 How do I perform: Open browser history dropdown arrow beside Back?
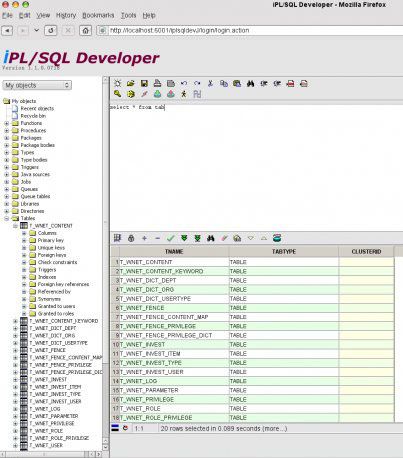click(36, 30)
